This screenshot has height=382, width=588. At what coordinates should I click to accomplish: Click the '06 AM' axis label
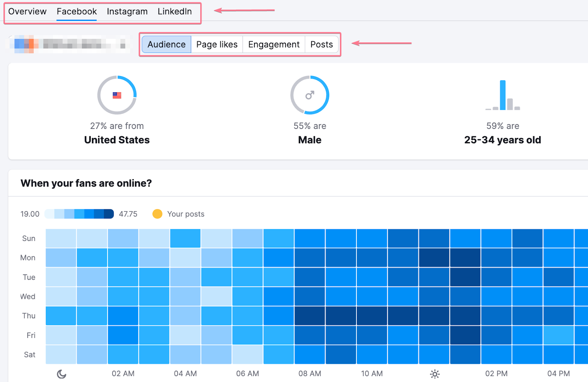tap(248, 374)
